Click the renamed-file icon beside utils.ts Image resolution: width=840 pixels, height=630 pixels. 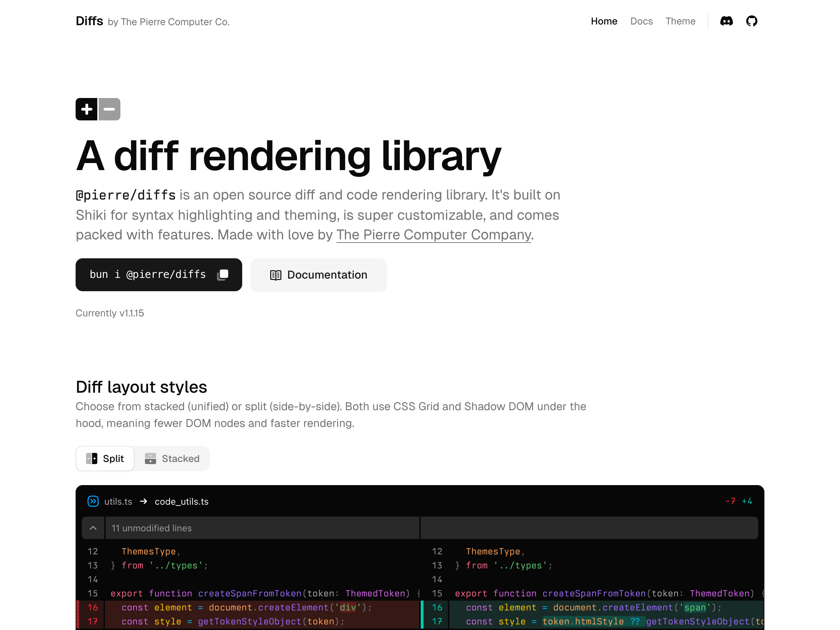coord(93,501)
